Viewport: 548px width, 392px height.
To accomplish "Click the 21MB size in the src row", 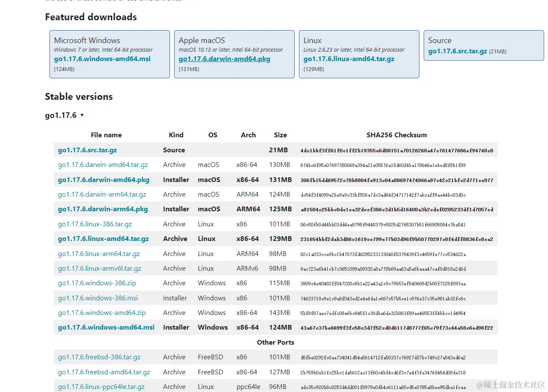I will pos(278,150).
